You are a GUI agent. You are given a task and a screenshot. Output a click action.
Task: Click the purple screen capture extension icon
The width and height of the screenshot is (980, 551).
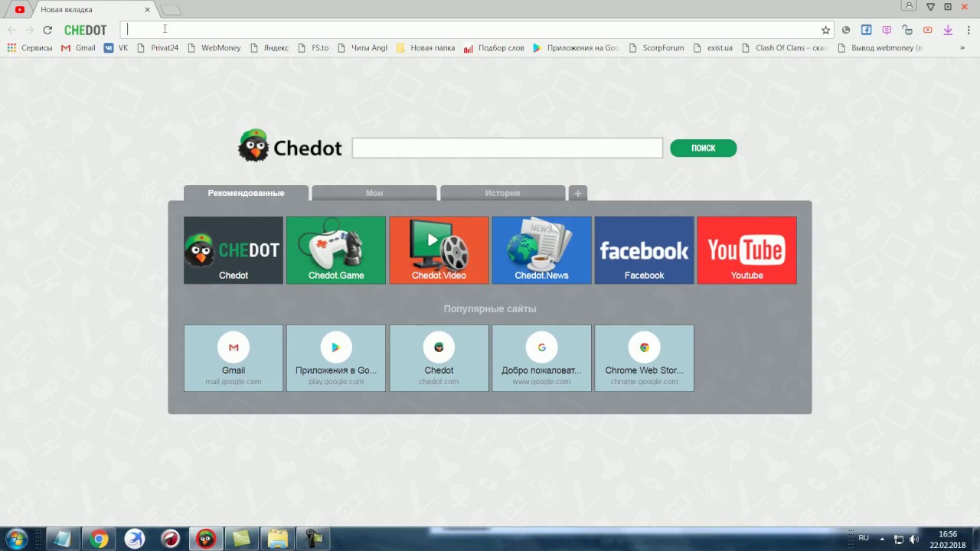click(x=887, y=30)
